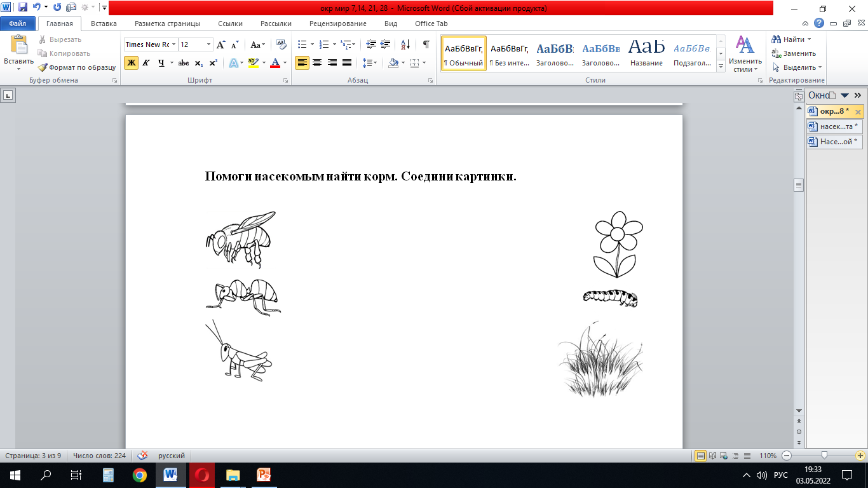Toggle italic formatting (К)
The width and height of the screenshot is (868, 488).
point(146,63)
